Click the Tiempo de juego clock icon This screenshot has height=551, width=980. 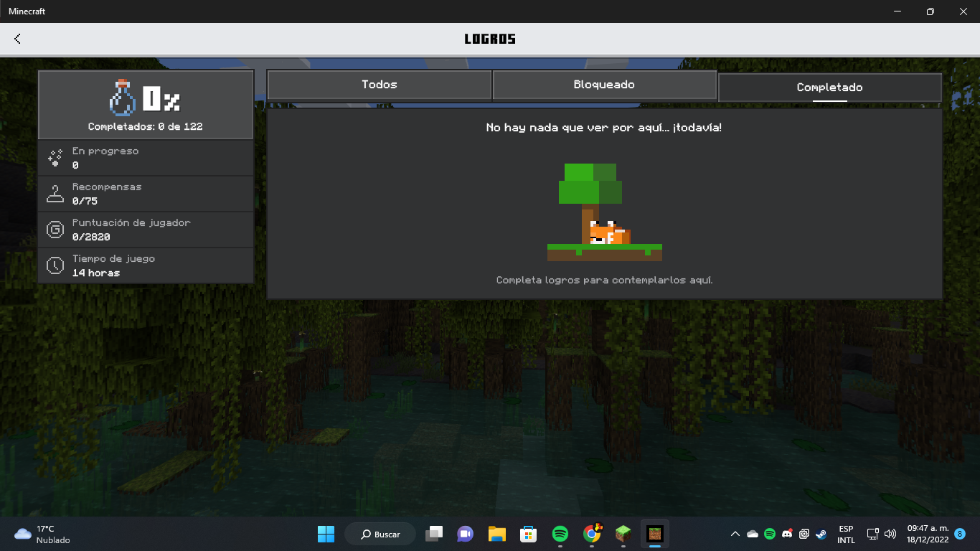(x=55, y=265)
